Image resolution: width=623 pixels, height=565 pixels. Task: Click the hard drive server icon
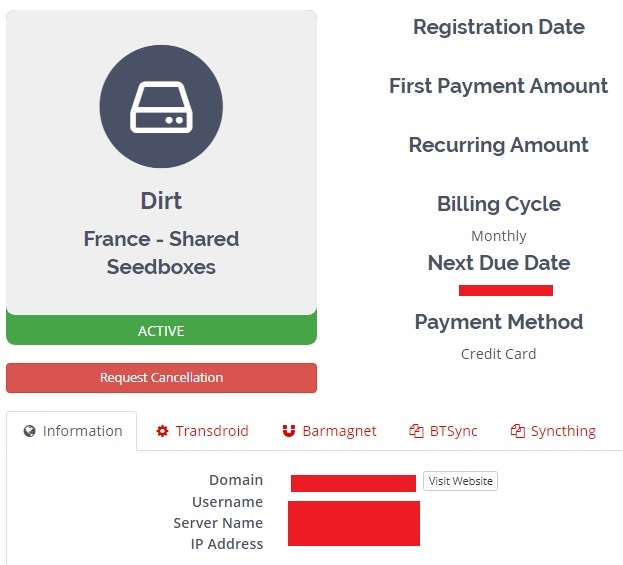tap(161, 107)
